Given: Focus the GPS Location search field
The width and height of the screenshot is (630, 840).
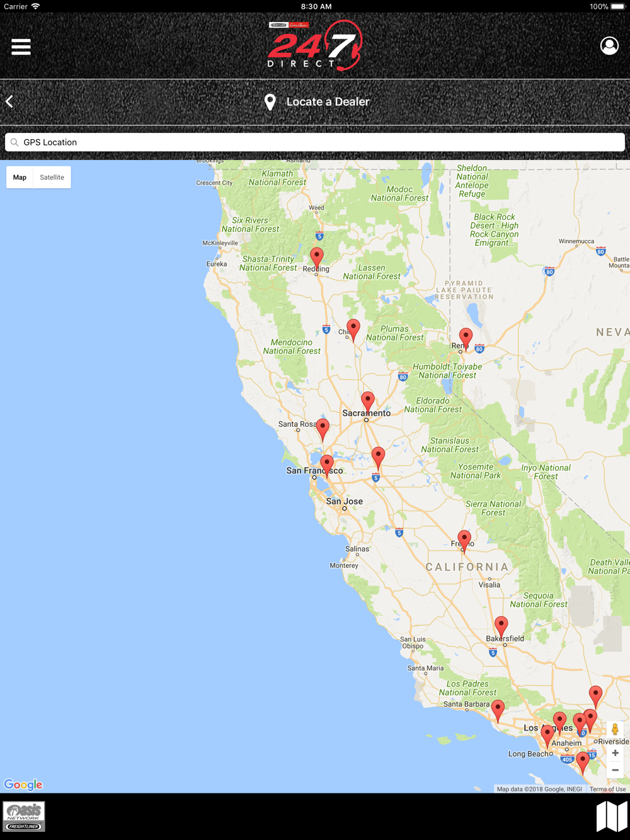Looking at the screenshot, I should 315,142.
